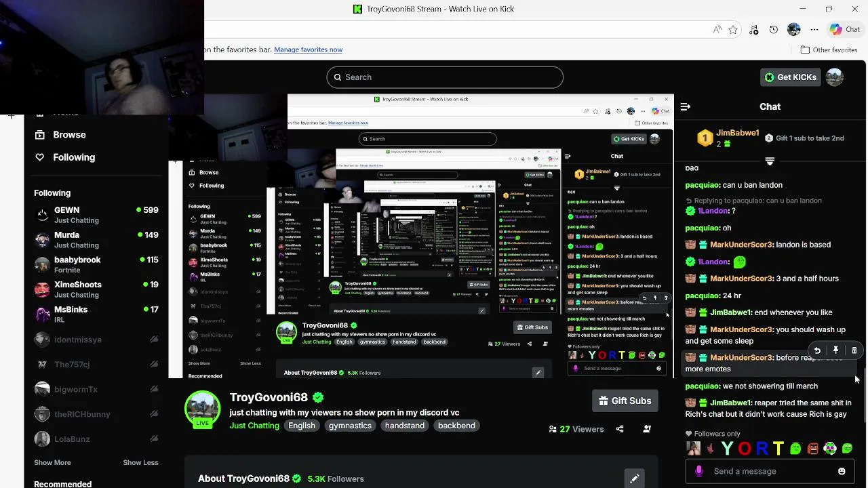
Task: Open the Just Chatting category link
Action: [x=254, y=426]
